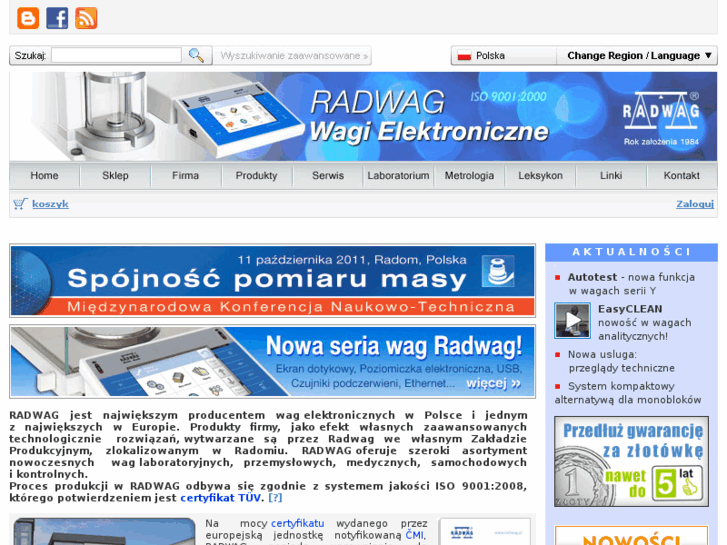Open the certyfikatu link in paragraph

coord(298,523)
